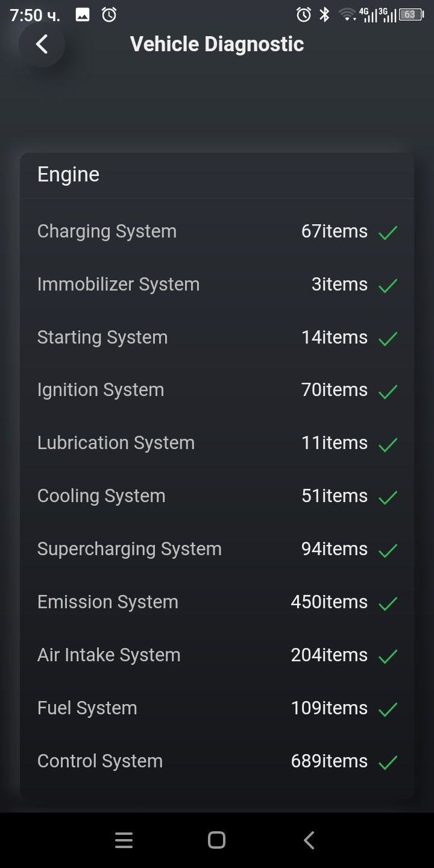Open the Starting System row
Screen dimensions: 434x868
(x=217, y=338)
